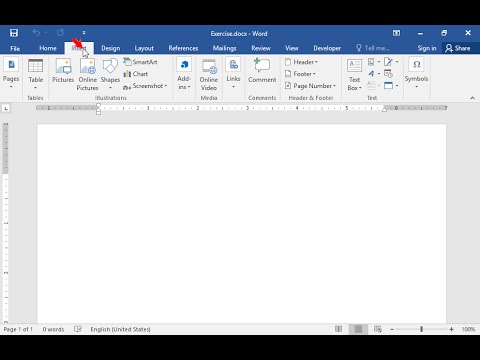Click the 100% zoom level
The width and height of the screenshot is (480, 360).
pos(468,329)
